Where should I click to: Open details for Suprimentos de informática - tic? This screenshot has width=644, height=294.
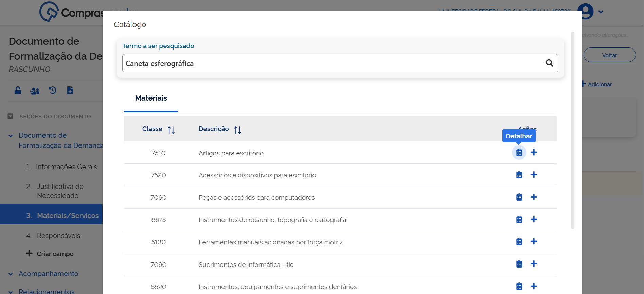click(519, 264)
